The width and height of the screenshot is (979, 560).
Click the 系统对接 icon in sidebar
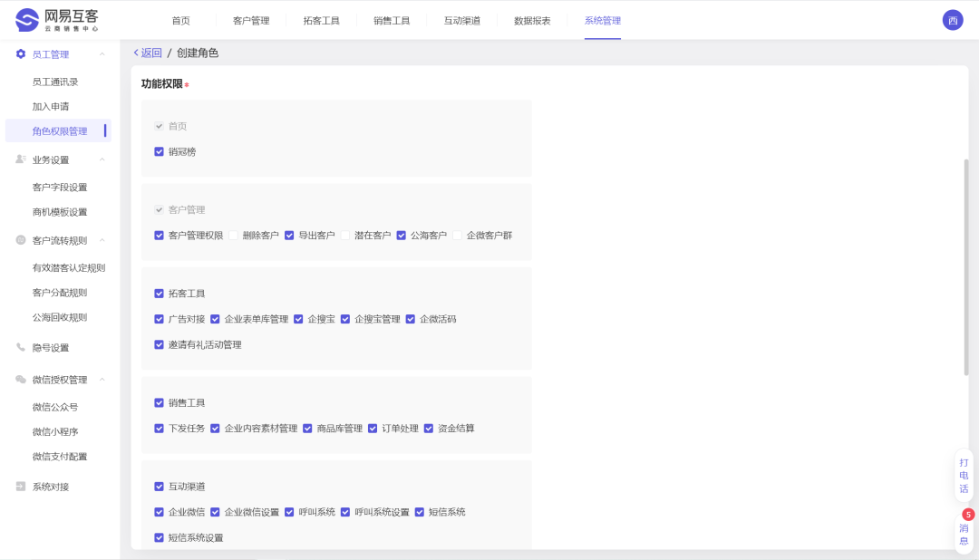coord(20,487)
